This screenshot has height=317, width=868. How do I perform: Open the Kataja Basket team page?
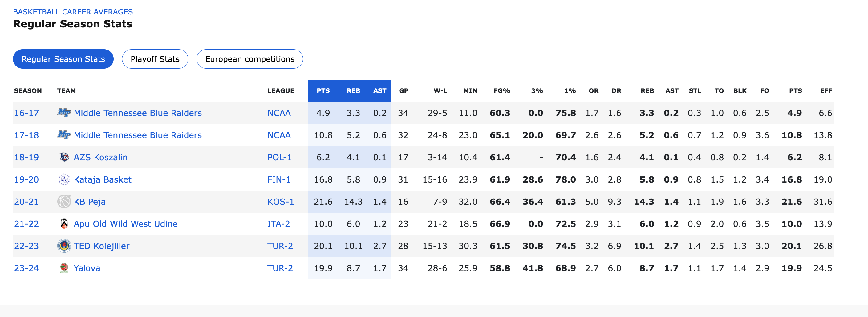pyautogui.click(x=103, y=179)
